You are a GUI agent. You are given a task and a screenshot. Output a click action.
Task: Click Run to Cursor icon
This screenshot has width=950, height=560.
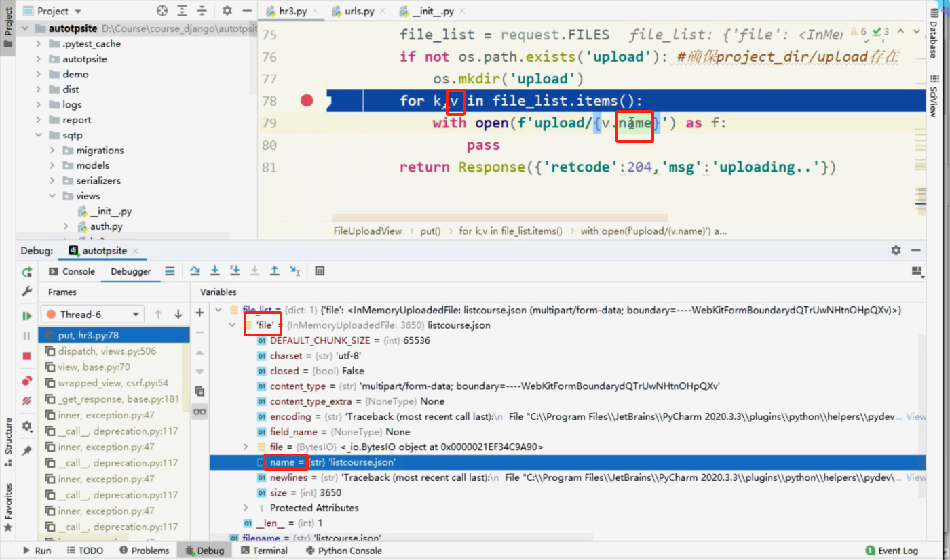(x=294, y=271)
